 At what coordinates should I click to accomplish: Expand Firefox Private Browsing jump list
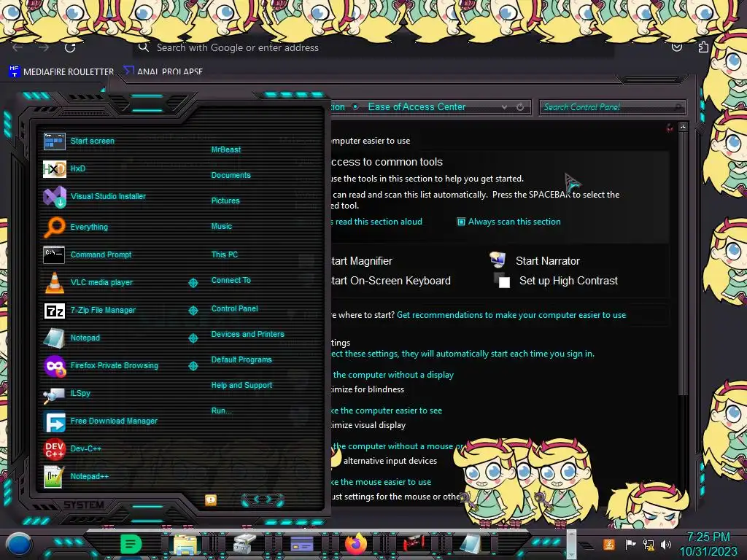[193, 366]
